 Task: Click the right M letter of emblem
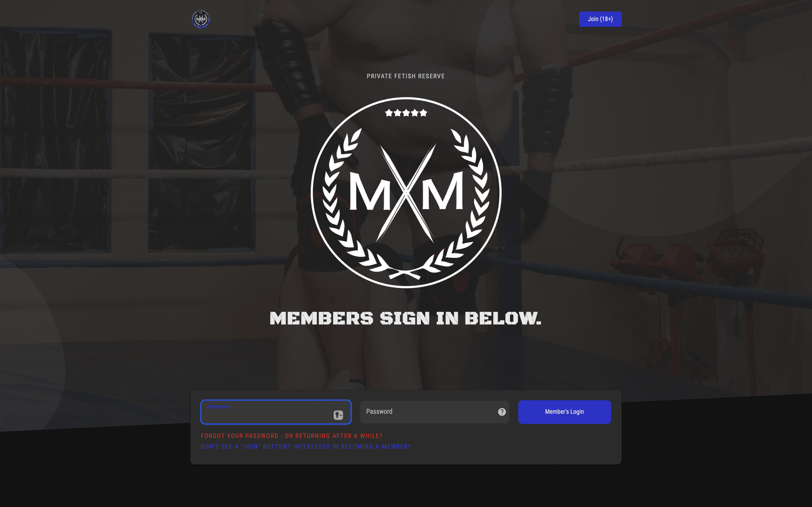443,190
